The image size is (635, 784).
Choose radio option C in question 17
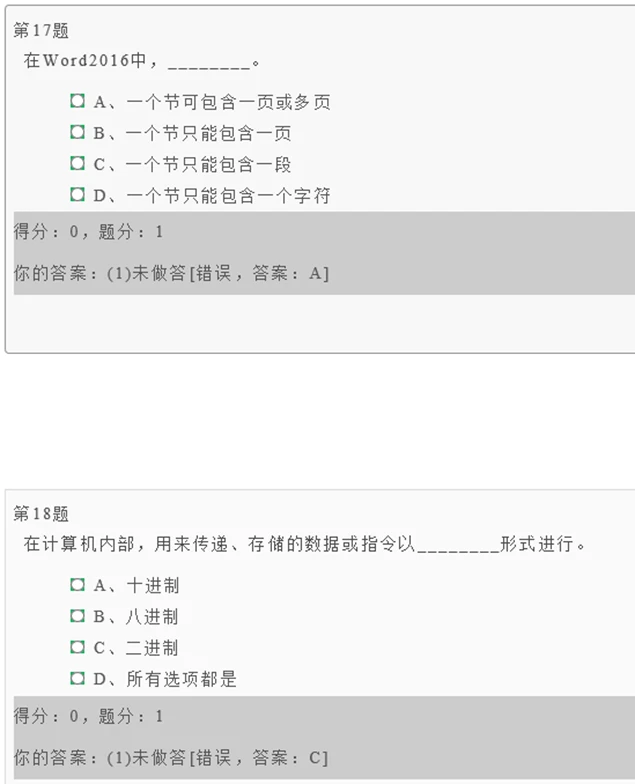pos(77,163)
